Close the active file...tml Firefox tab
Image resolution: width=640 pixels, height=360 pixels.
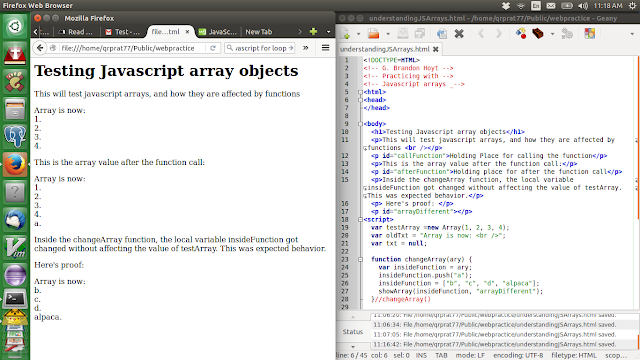tap(187, 32)
